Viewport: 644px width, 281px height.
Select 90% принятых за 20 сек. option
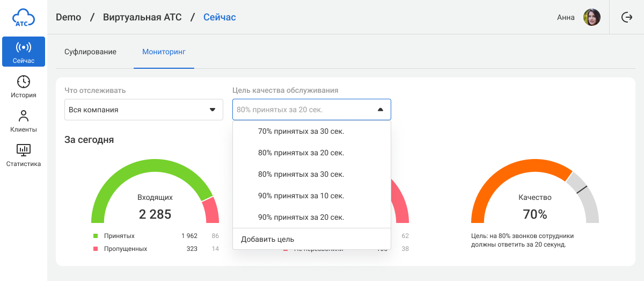pyautogui.click(x=301, y=217)
